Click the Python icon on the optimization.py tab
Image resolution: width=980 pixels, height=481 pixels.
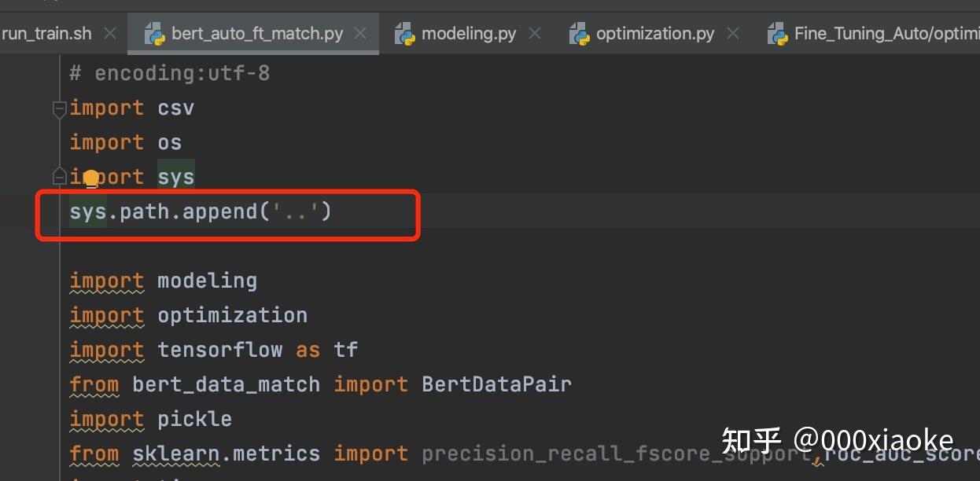(579, 34)
